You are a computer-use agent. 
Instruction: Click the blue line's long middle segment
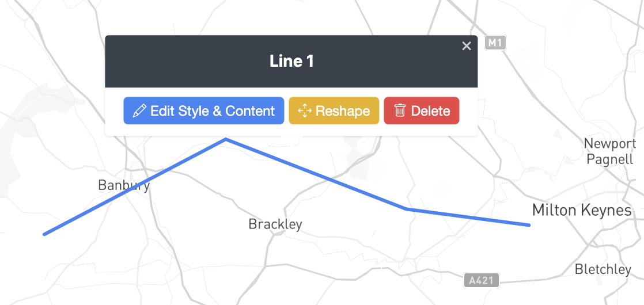(x=316, y=174)
